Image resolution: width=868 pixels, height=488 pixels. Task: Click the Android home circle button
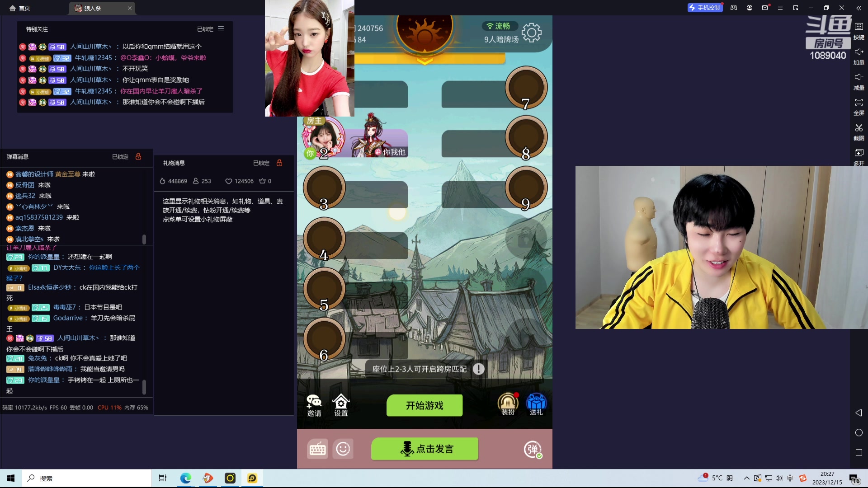(859, 432)
